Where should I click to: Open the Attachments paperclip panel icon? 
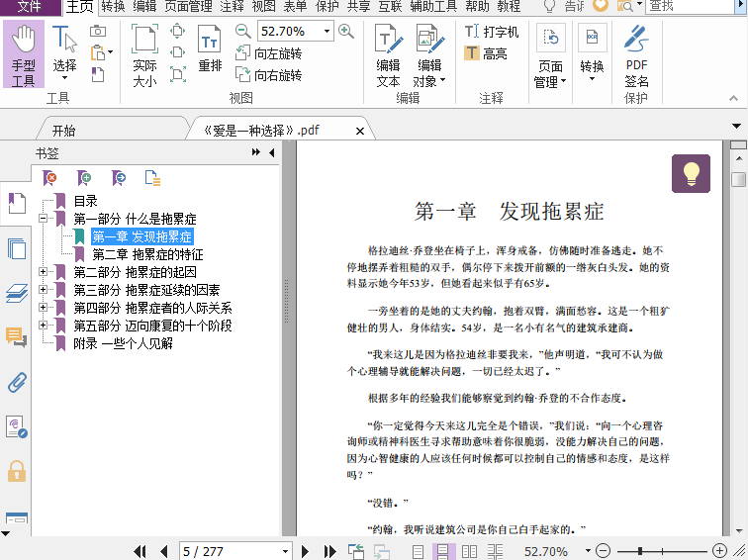tap(17, 382)
